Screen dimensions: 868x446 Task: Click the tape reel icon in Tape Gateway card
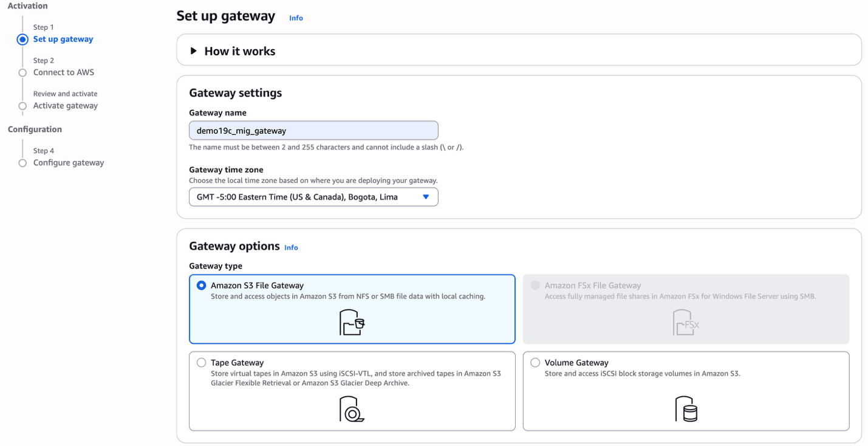[x=352, y=409]
